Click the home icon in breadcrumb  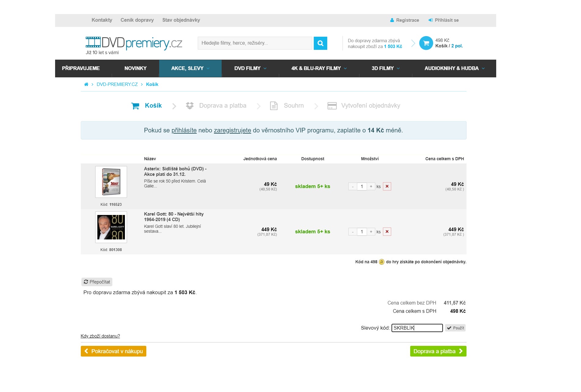[86, 84]
